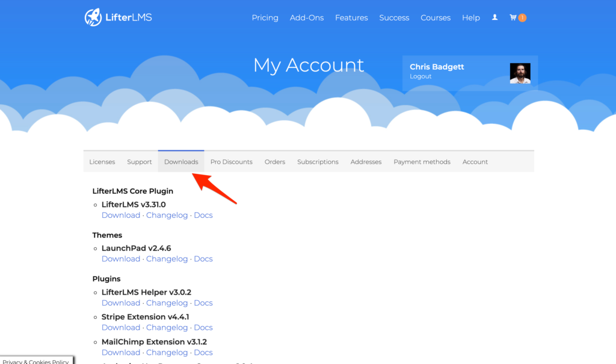
Task: Click the Plugins section heading
Action: [x=106, y=279]
